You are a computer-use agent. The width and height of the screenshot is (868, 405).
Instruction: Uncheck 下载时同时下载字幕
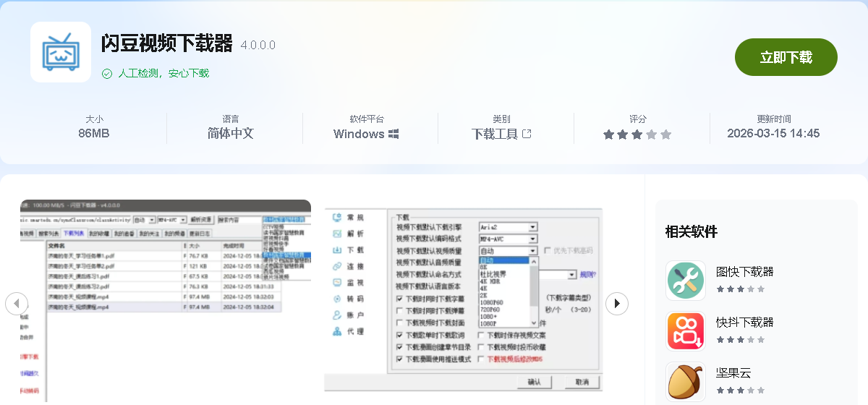(x=400, y=298)
